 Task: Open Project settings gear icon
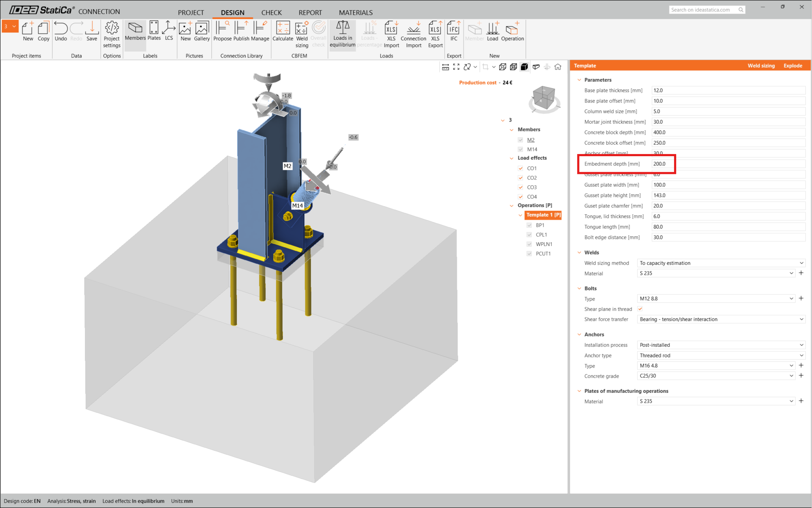click(112, 34)
